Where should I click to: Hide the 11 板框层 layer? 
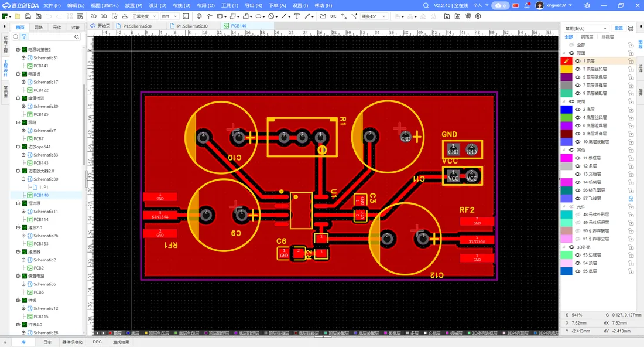(x=577, y=158)
